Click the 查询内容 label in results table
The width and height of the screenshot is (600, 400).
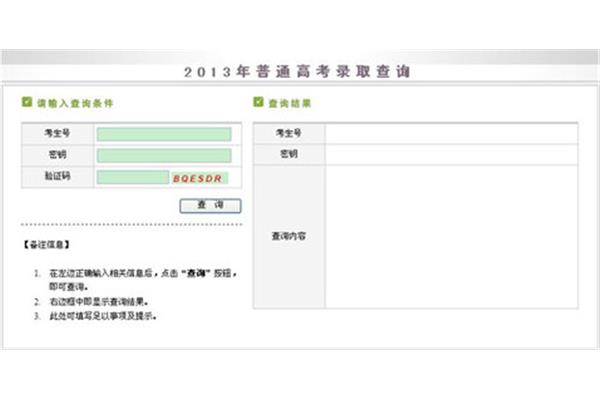point(289,236)
